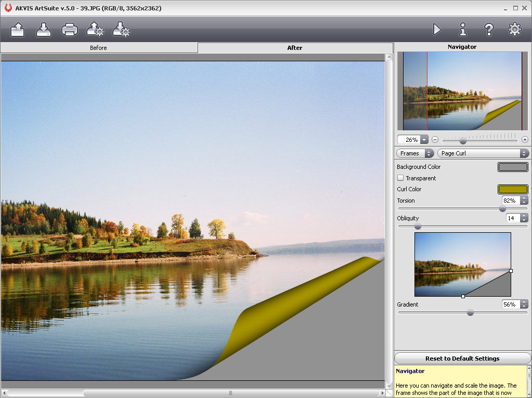532x398 pixels.
Task: Switch to the After tab
Action: click(295, 48)
